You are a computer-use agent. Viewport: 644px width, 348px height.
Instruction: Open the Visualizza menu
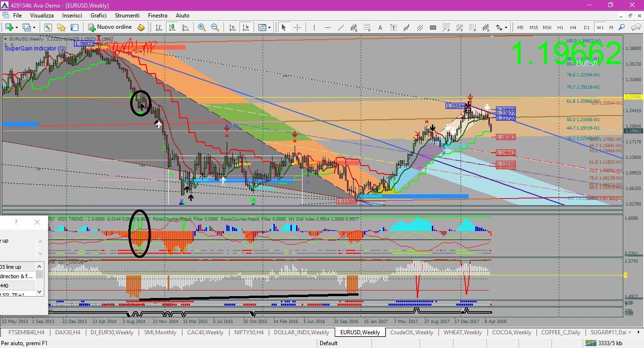(42, 16)
